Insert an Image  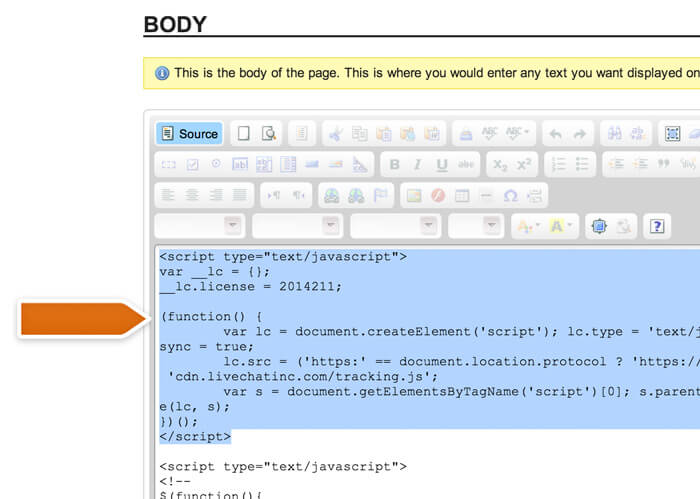tap(414, 195)
